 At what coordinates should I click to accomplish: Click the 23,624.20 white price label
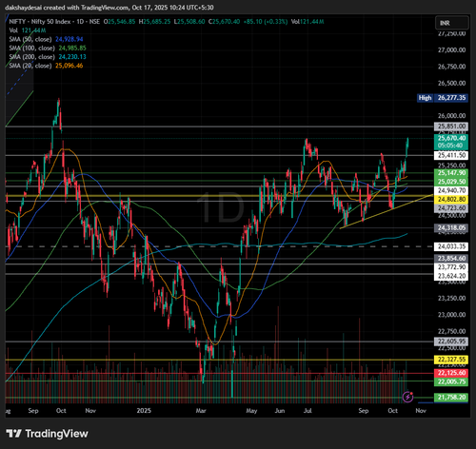coord(451,276)
